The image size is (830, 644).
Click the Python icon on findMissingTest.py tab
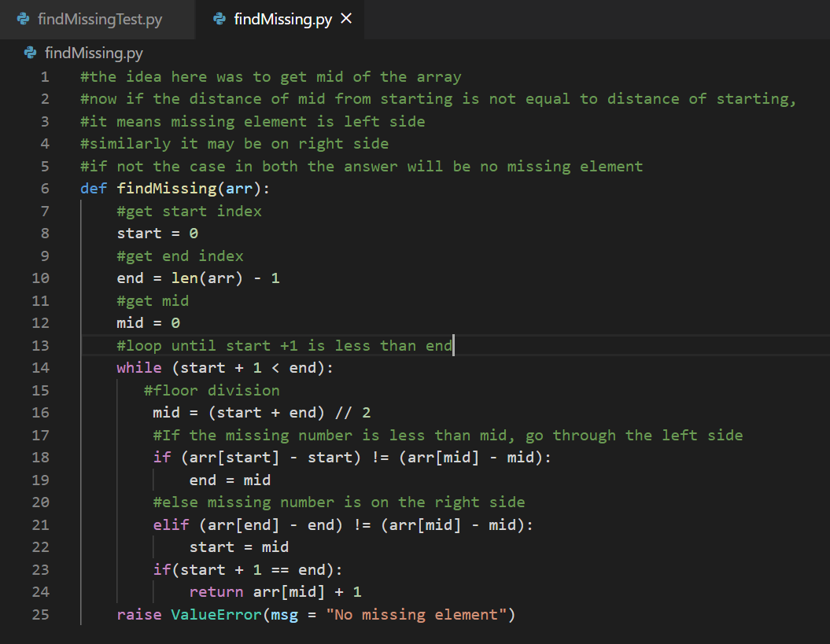24,20
